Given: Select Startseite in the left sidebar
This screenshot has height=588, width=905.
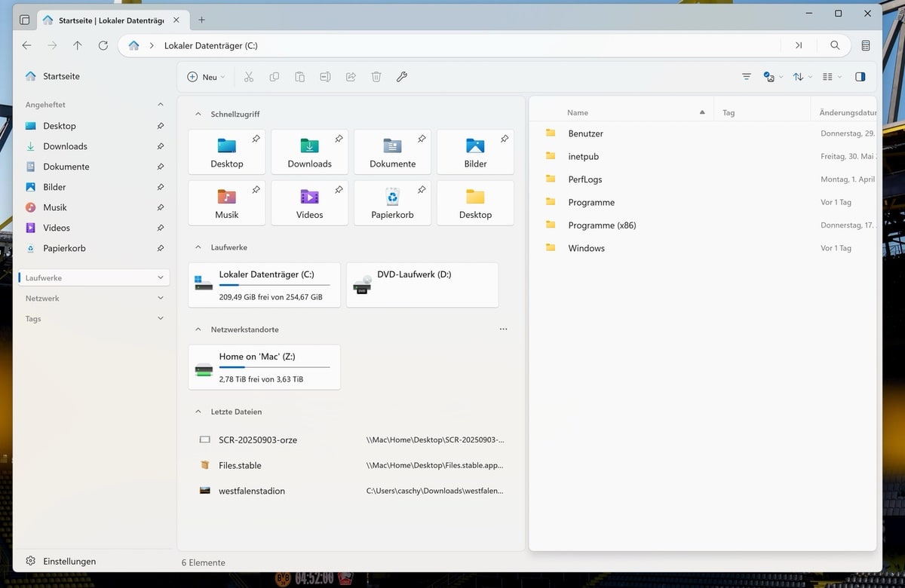Looking at the screenshot, I should pyautogui.click(x=61, y=76).
